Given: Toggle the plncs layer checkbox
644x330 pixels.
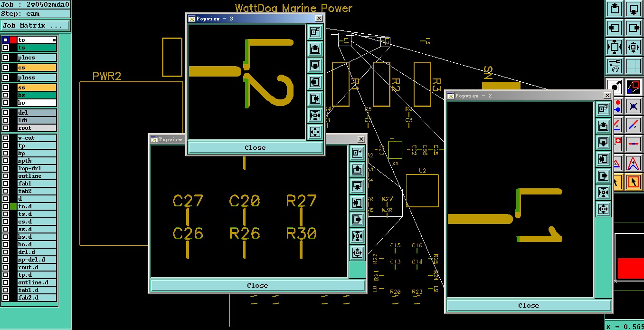Looking at the screenshot, I should pos(6,58).
